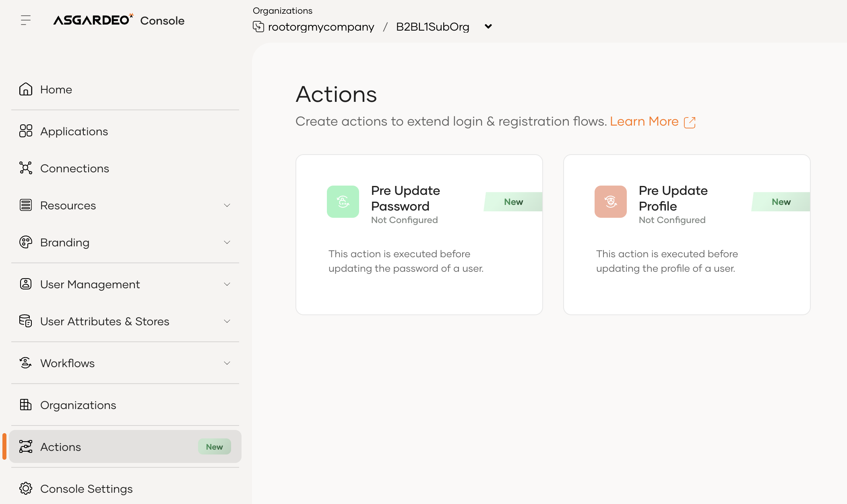This screenshot has height=504, width=847.
Task: Navigate to Home in the sidebar
Action: point(56,89)
